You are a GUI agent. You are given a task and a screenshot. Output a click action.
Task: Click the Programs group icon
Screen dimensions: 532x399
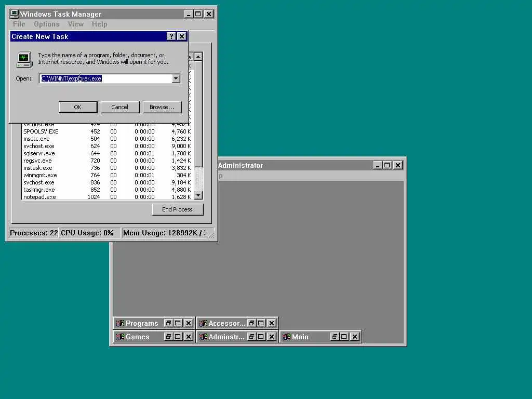pyautogui.click(x=120, y=323)
